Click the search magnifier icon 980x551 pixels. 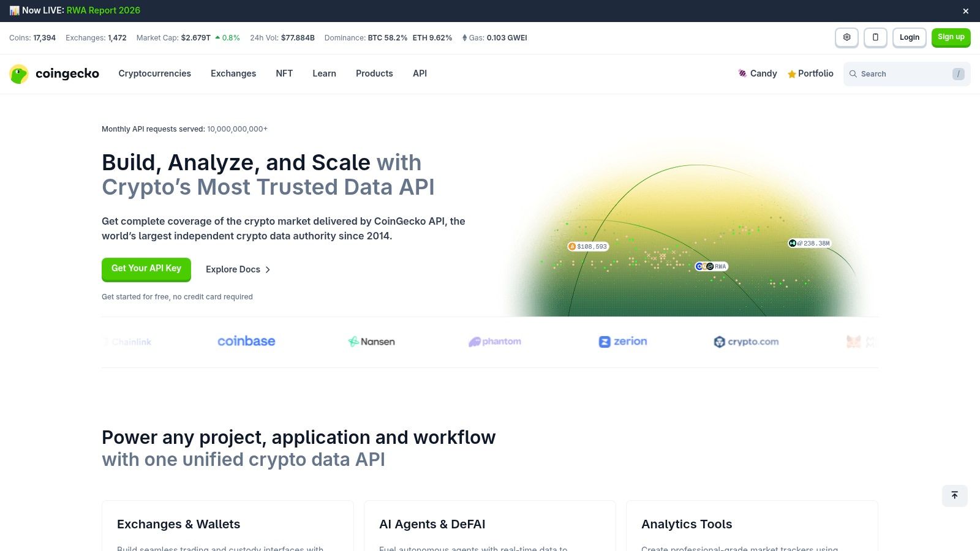(853, 74)
